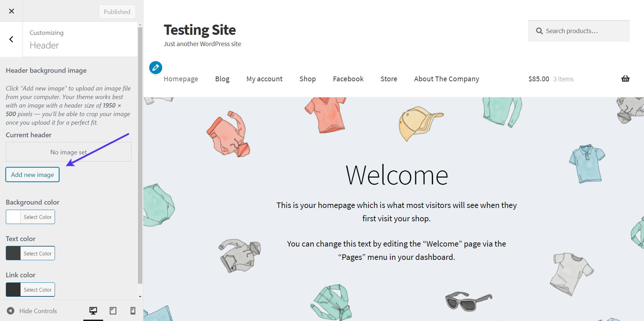Close the Customizer with the X icon

tap(11, 11)
